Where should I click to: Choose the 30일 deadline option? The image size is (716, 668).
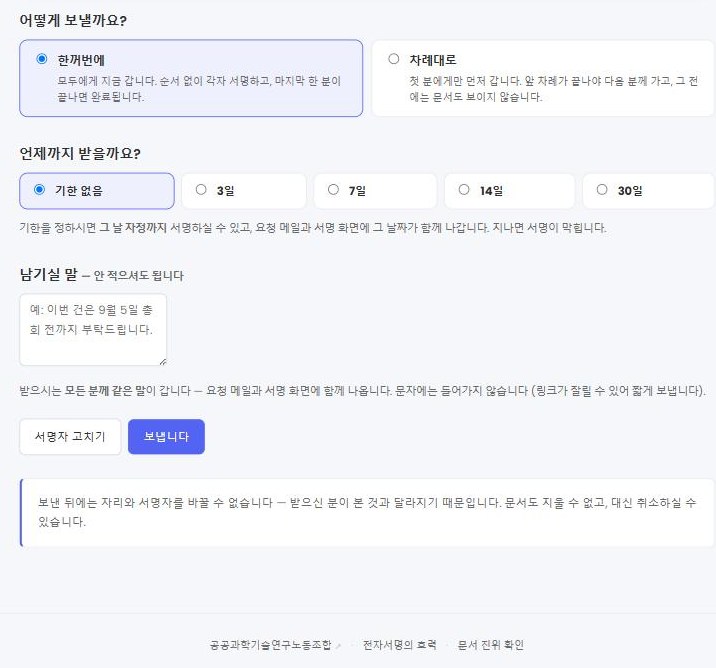click(648, 191)
